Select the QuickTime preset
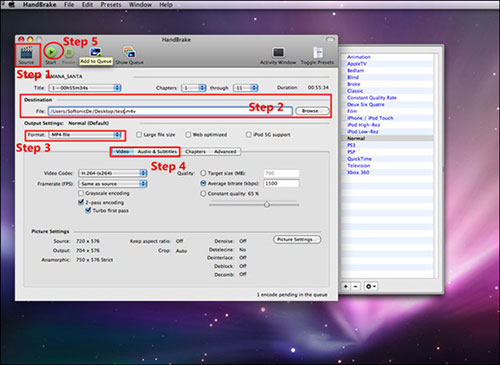 click(359, 159)
